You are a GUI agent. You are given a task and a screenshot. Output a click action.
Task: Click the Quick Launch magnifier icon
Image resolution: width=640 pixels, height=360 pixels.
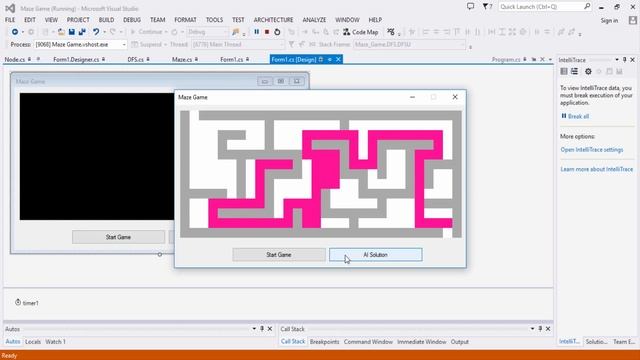click(587, 7)
